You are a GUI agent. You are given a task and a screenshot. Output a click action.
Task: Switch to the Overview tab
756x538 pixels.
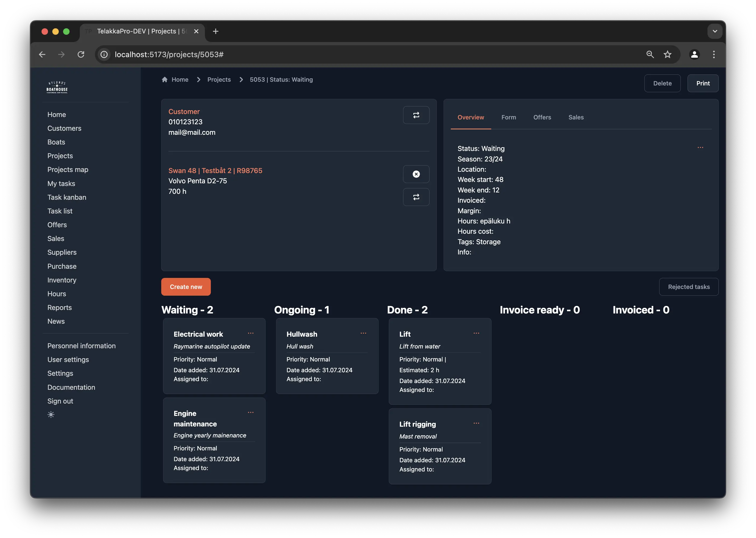coord(470,117)
